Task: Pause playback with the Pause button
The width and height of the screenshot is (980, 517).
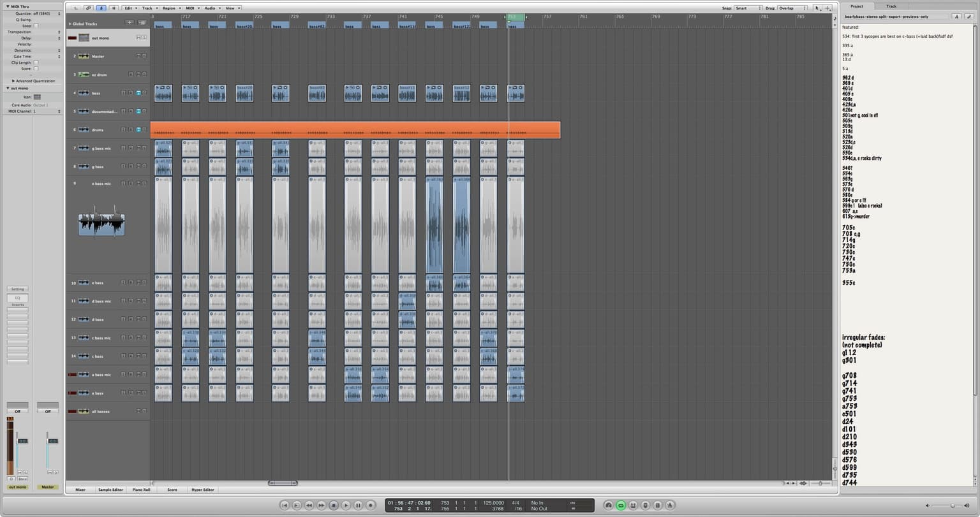Action: tap(358, 506)
